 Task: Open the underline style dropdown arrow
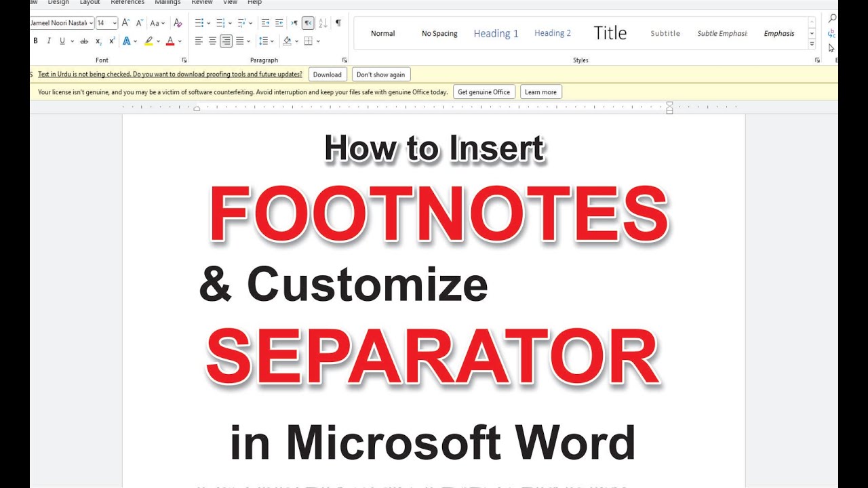pos(72,41)
